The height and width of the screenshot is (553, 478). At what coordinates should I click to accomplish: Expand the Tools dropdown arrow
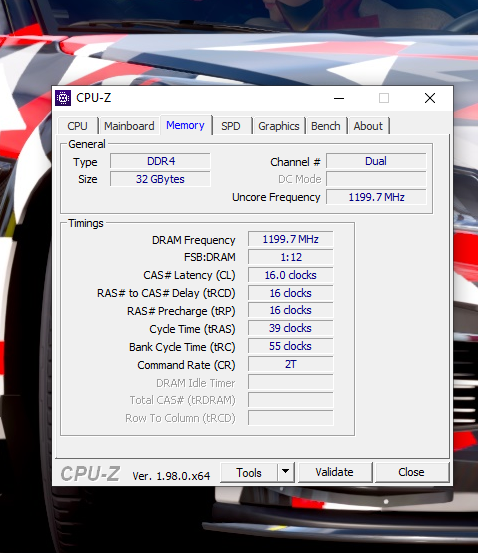pyautogui.click(x=286, y=472)
